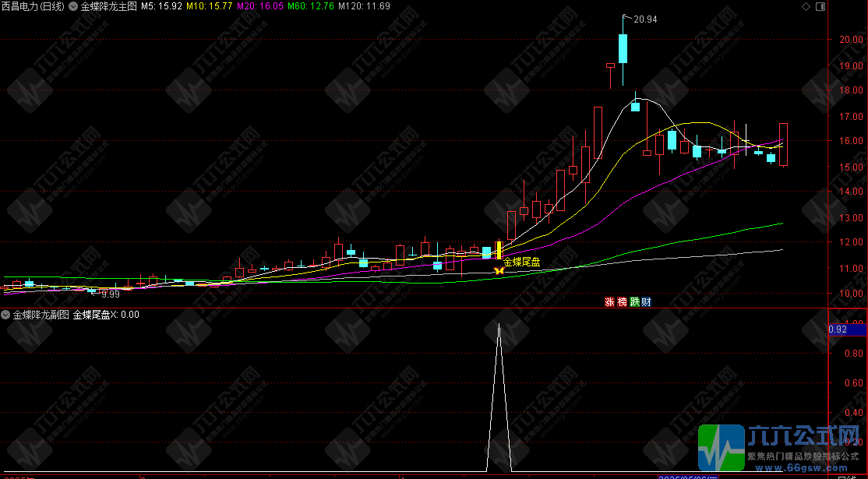Image resolution: width=868 pixels, height=479 pixels.
Task: Click the blue 财 marker icon
Action: click(x=647, y=302)
